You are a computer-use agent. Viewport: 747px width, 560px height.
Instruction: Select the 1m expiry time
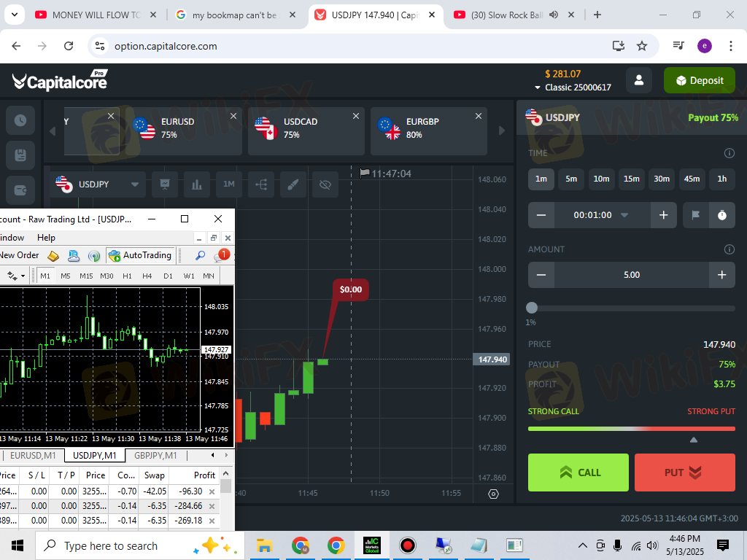coord(541,179)
